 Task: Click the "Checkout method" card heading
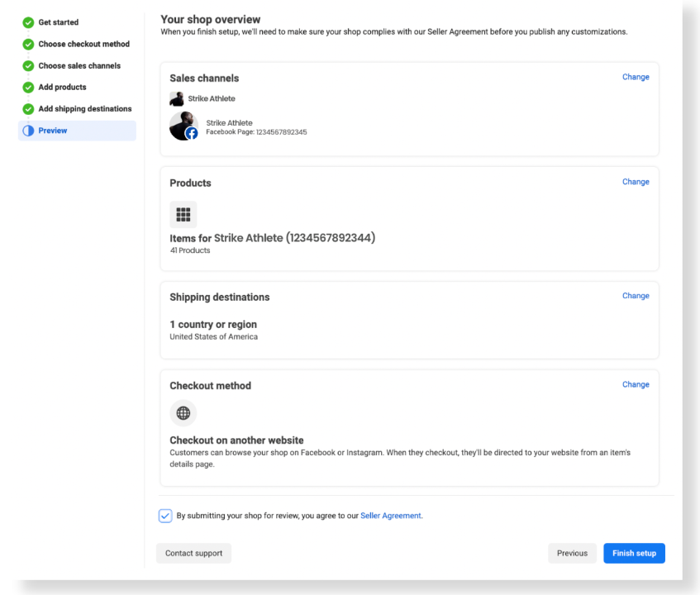coord(210,386)
